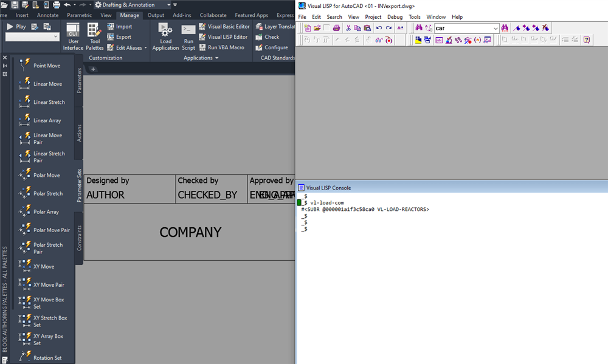Expand the Edit Aliases dropdown arrow
The width and height of the screenshot is (608, 364).
click(x=146, y=47)
